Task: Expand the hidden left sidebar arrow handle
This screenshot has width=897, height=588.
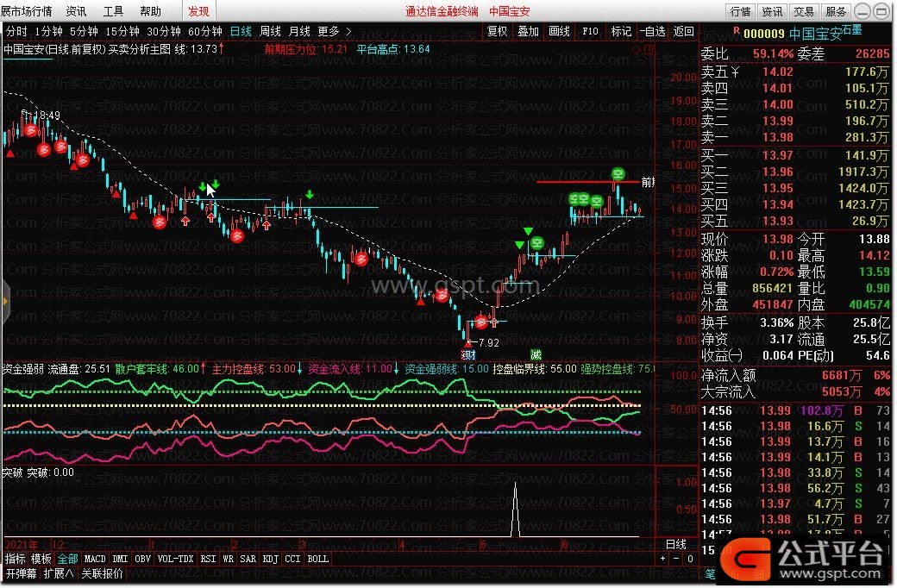Action: tap(4, 301)
